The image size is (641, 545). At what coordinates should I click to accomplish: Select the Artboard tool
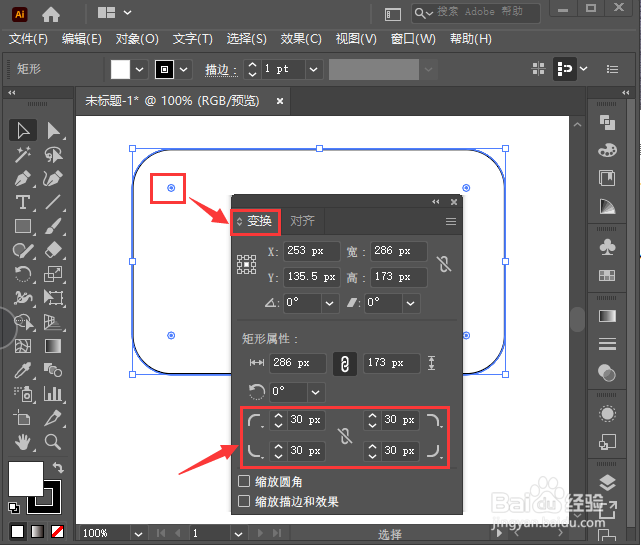pos(23,418)
